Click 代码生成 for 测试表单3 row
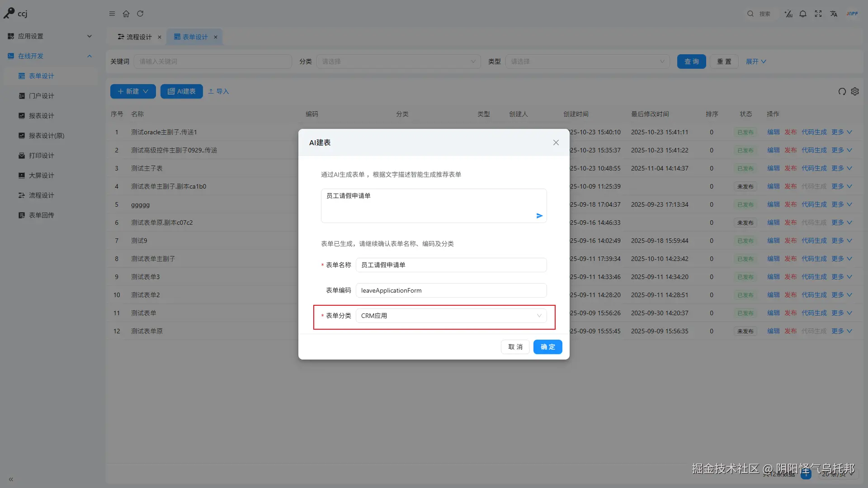The width and height of the screenshot is (868, 488). (814, 277)
